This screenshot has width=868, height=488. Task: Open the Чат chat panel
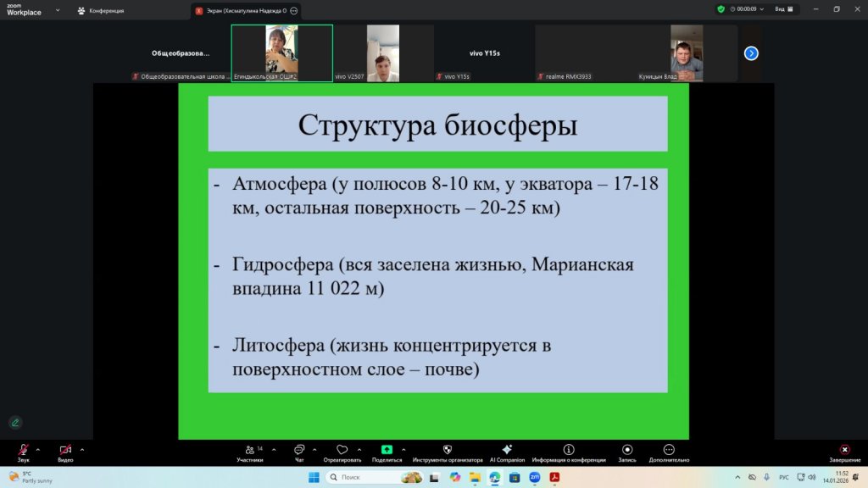pyautogui.click(x=299, y=450)
